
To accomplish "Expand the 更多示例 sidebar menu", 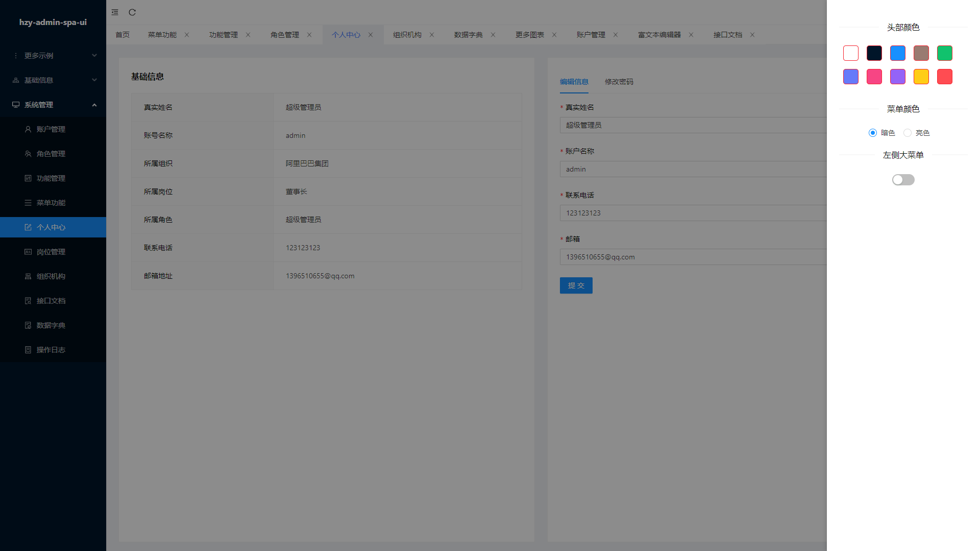I will tap(53, 56).
